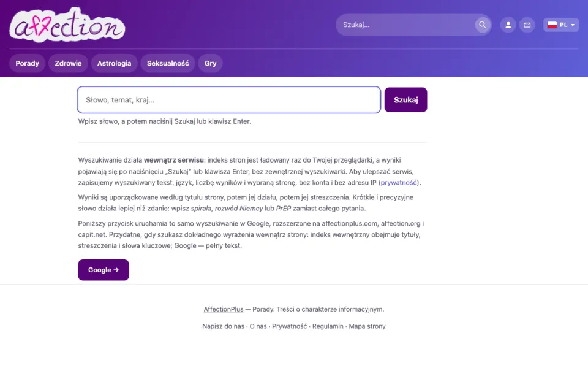Click the purple Szukaj button
The image size is (588, 368).
(405, 100)
